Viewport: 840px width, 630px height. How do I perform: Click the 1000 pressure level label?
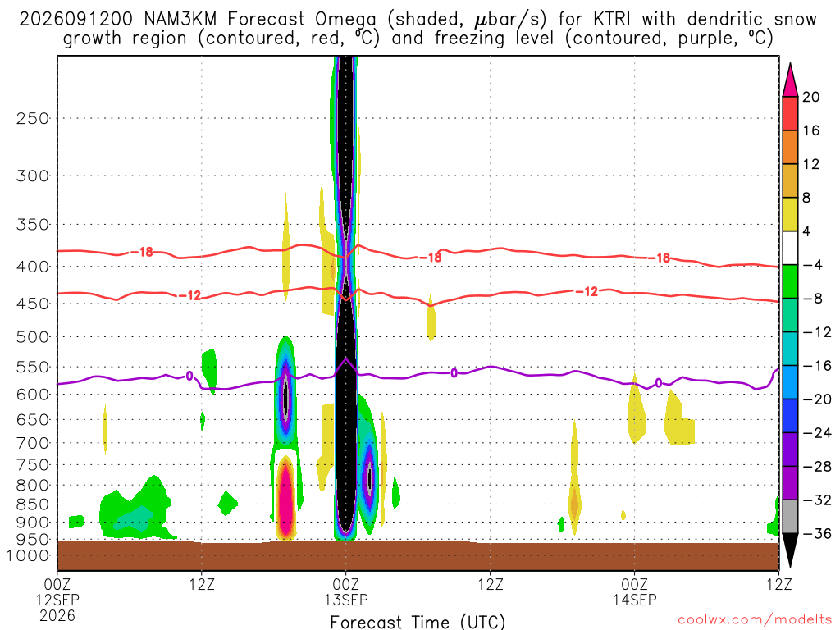(28, 555)
